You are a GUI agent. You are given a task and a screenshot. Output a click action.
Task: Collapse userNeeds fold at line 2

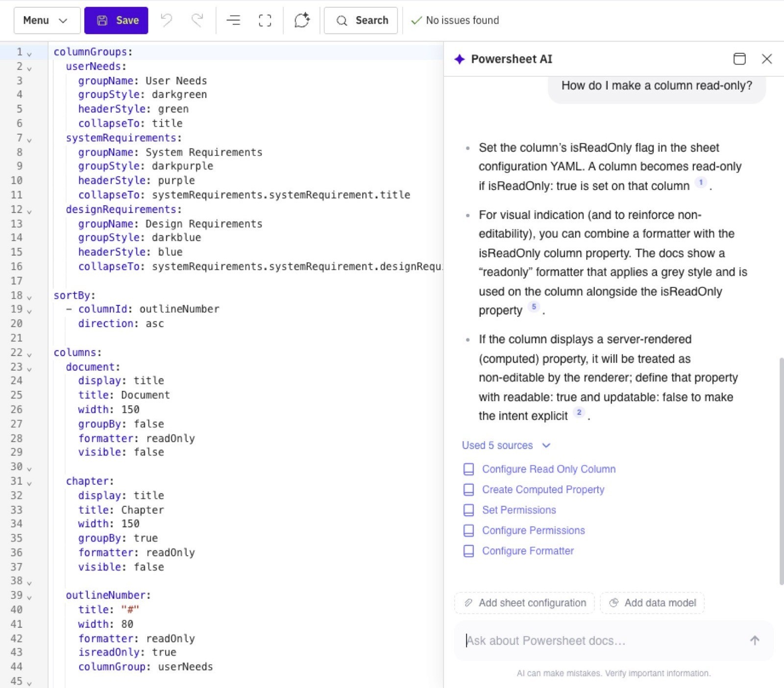(29, 68)
